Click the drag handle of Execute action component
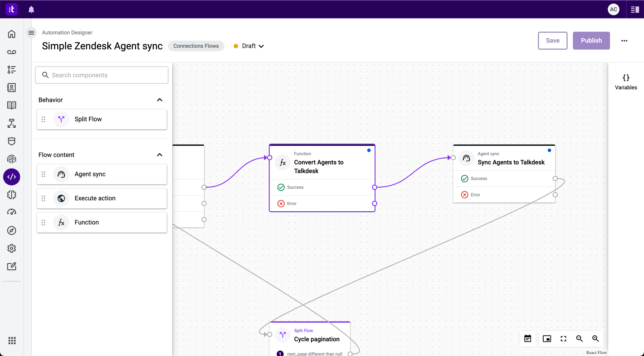This screenshot has width=644, height=356. (43, 198)
